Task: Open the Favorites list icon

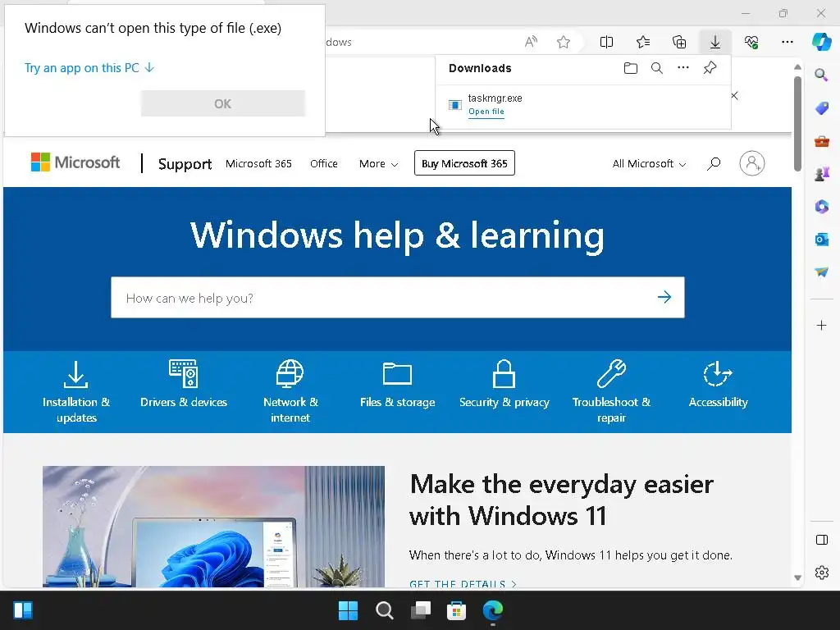Action: click(x=643, y=42)
